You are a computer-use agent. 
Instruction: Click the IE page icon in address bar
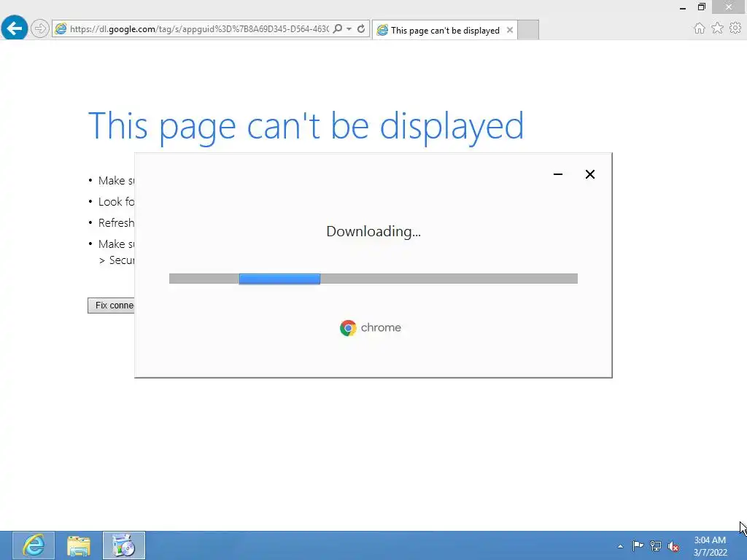[61, 28]
